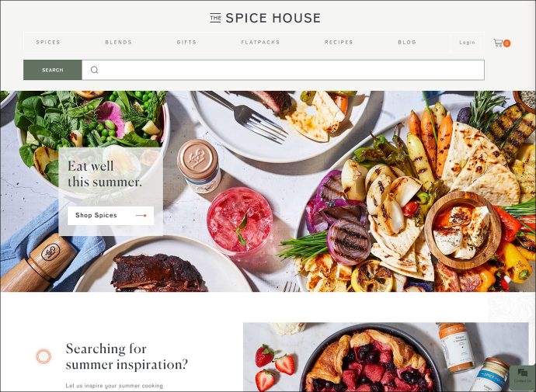536x392 pixels.
Task: Click the green Search button
Action: (x=53, y=70)
